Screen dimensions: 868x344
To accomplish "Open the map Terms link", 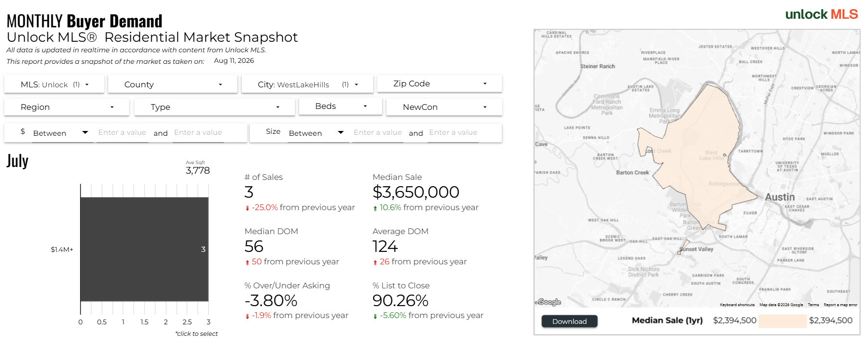I will click(813, 305).
